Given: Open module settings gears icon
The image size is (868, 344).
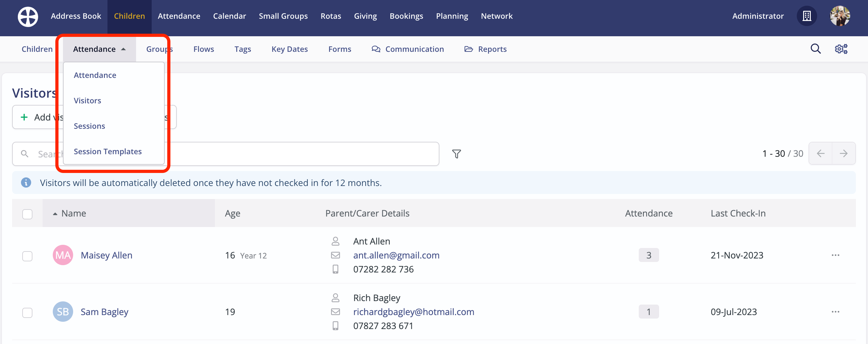Looking at the screenshot, I should [841, 49].
